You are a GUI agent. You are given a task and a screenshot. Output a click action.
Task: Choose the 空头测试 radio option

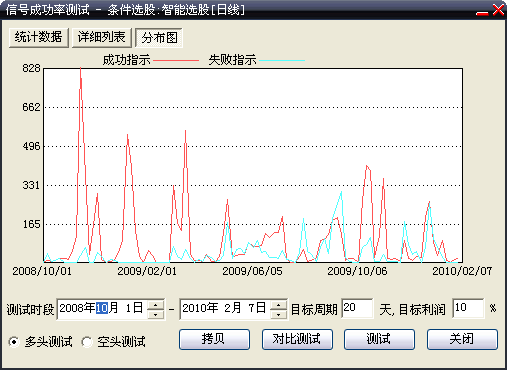click(86, 342)
